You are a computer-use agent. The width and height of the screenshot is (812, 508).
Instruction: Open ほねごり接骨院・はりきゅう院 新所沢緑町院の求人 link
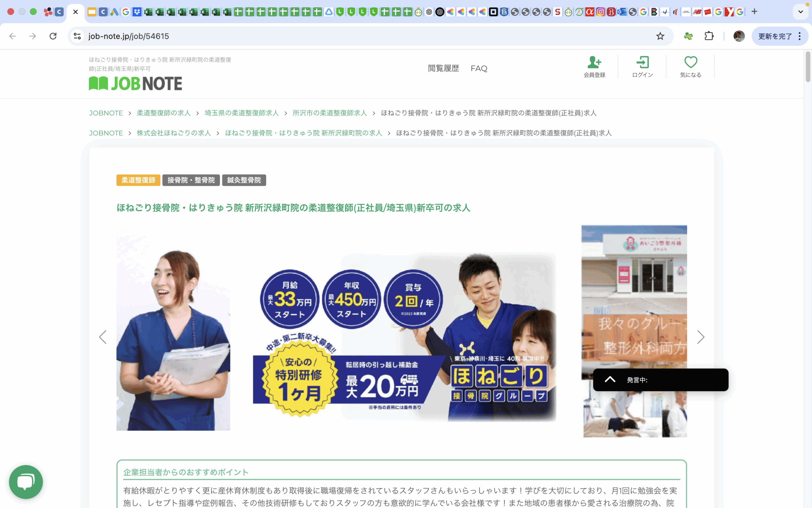point(303,133)
